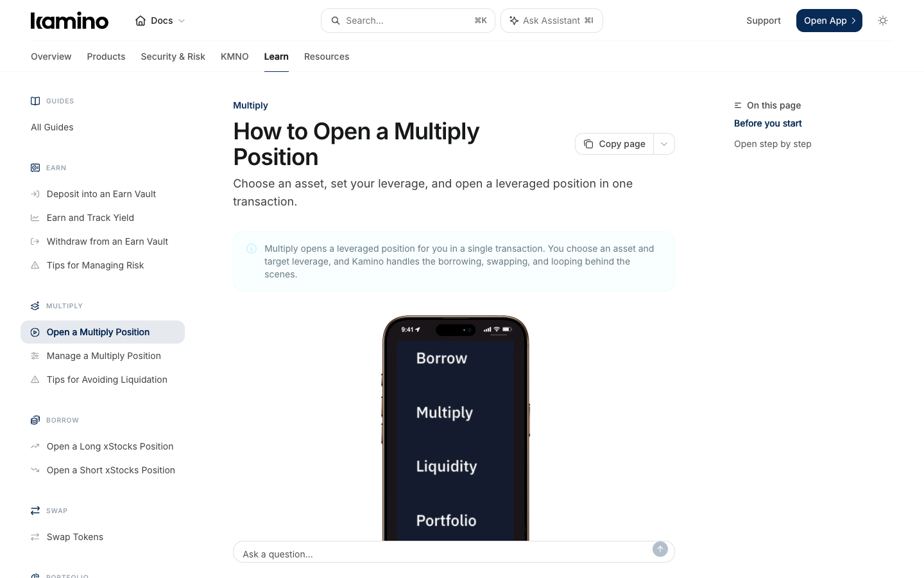Switch to the Products tab
The width and height of the screenshot is (924, 578).
[107, 57]
